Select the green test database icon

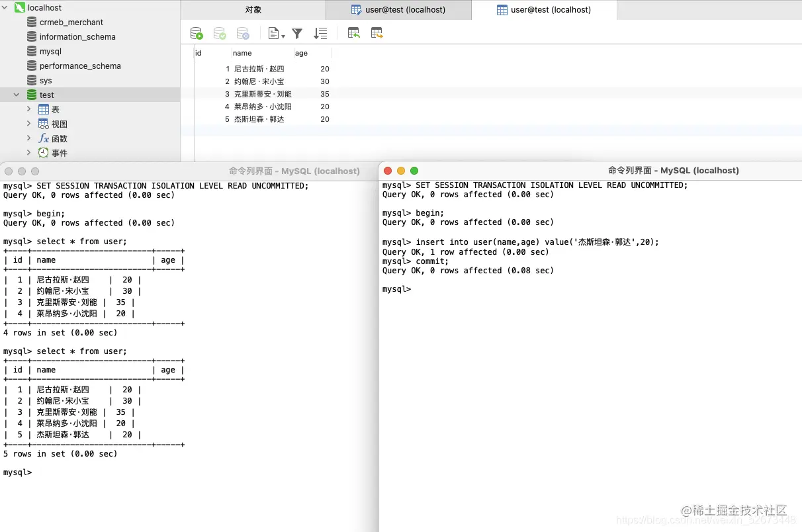[x=32, y=95]
